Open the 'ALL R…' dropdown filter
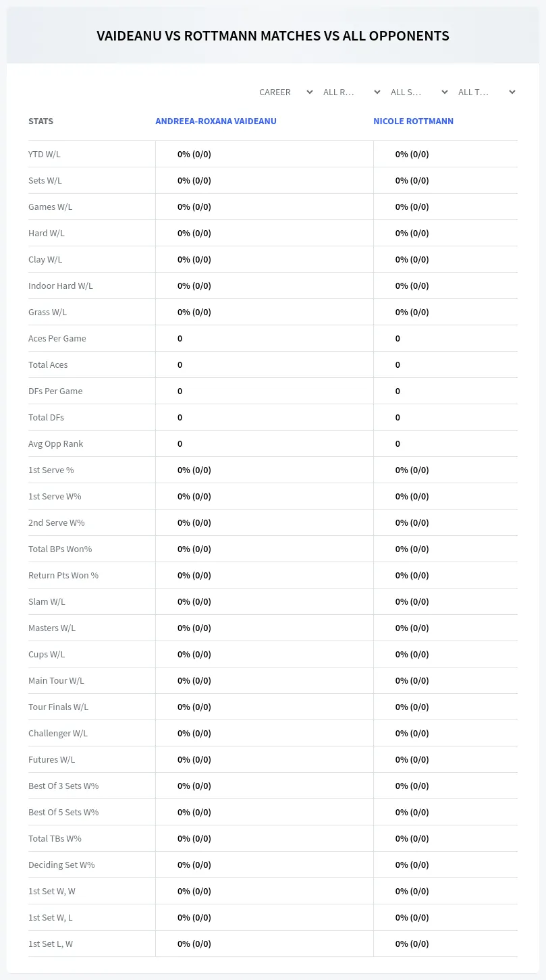 350,92
